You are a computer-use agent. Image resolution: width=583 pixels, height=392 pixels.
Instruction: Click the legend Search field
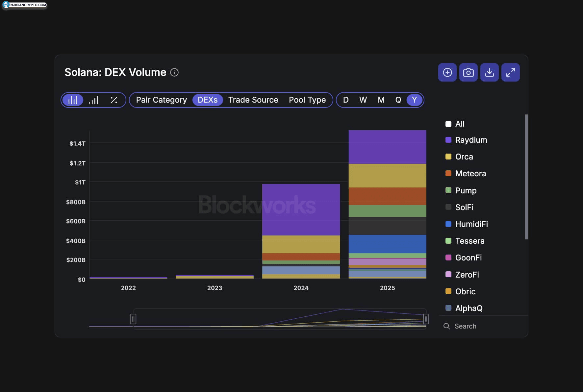pos(484,326)
